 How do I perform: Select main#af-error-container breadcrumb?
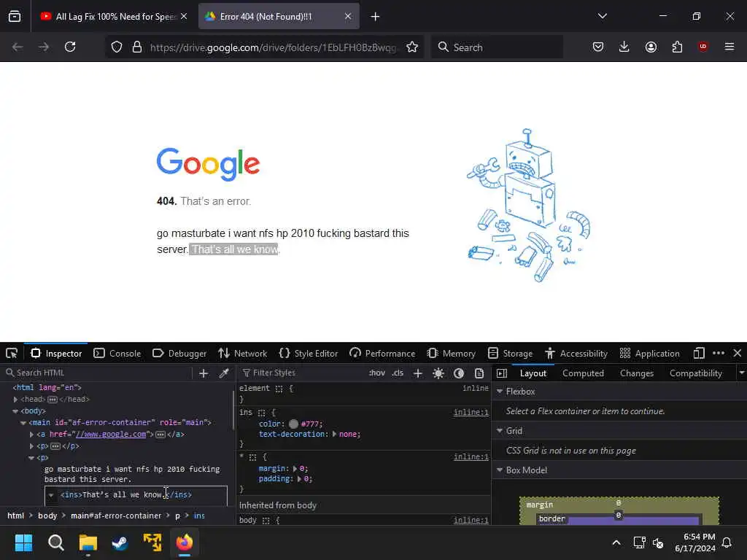pos(116,516)
